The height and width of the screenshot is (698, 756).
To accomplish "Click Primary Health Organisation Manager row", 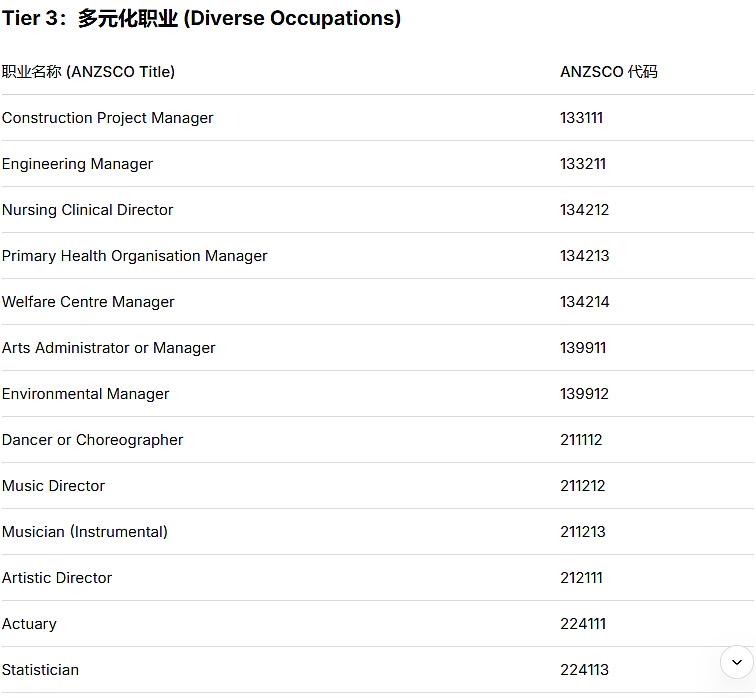I will (378, 256).
